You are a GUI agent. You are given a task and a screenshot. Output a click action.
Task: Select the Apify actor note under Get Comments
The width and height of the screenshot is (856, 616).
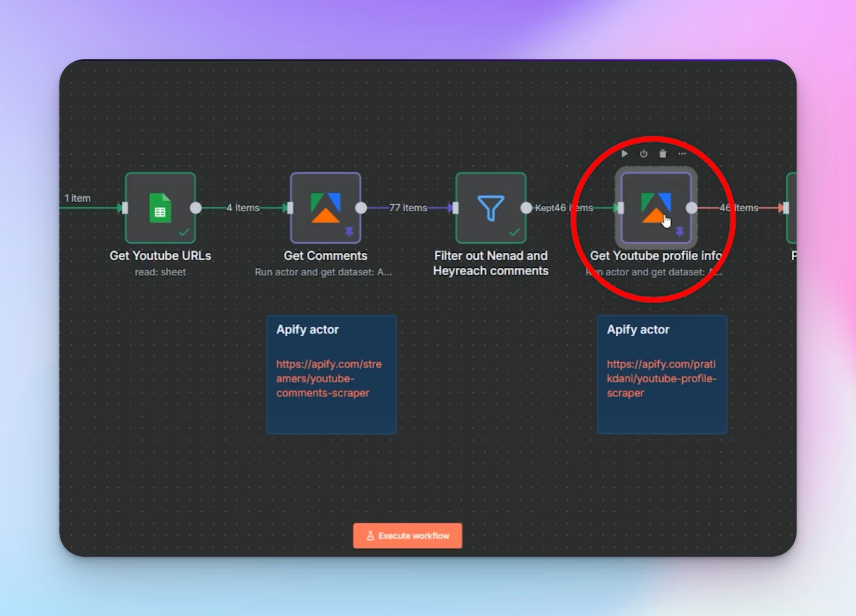(x=332, y=375)
